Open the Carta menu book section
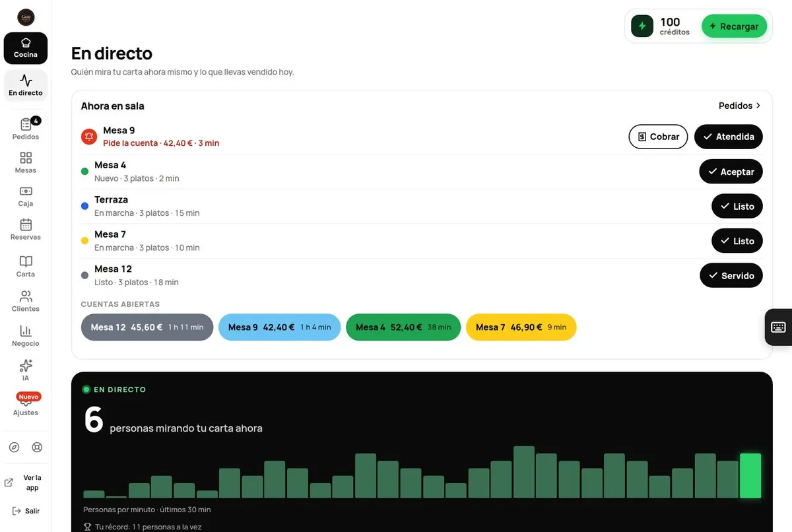792x532 pixels. click(26, 266)
